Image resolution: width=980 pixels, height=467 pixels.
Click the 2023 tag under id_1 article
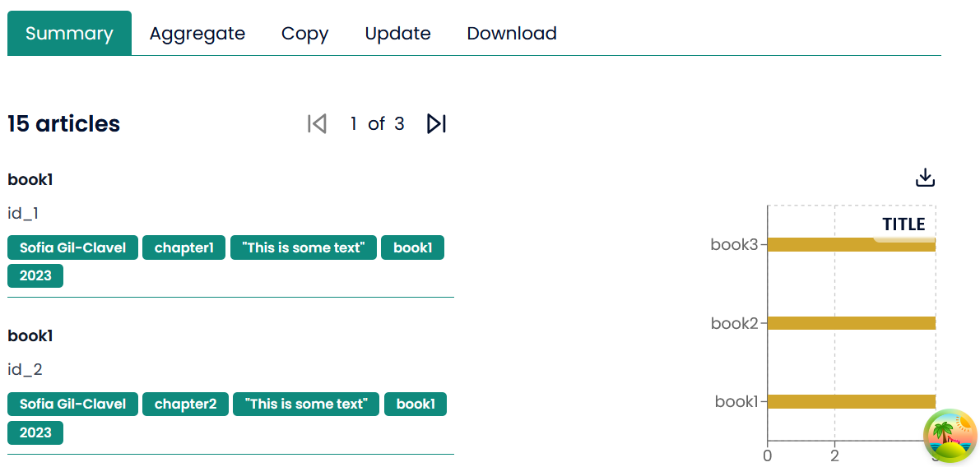point(35,276)
